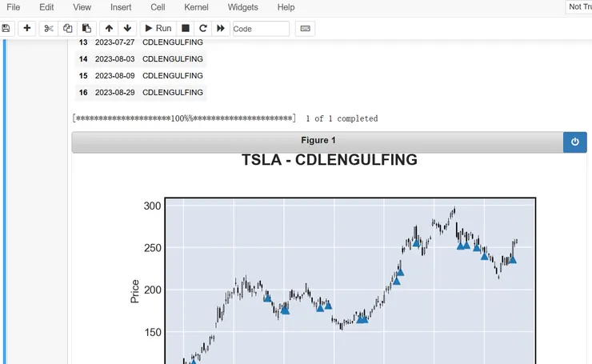This screenshot has width=592, height=364.
Task: Copy selected cells icon
Action: (x=67, y=28)
